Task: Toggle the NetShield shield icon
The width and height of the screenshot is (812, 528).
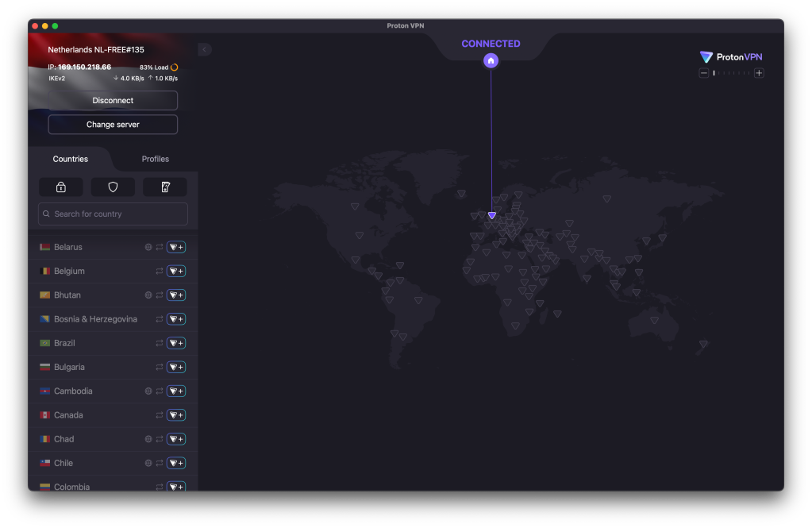Action: pyautogui.click(x=113, y=187)
